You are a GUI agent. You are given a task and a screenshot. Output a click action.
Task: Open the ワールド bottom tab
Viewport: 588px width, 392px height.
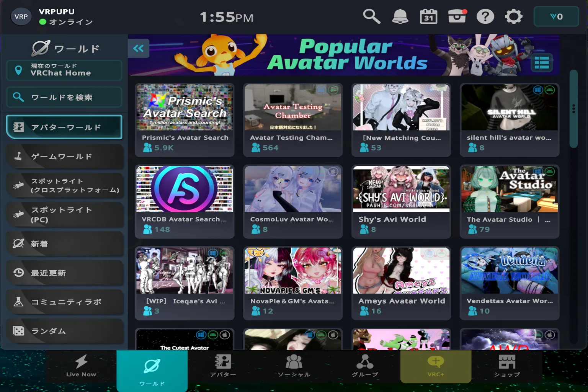152,371
